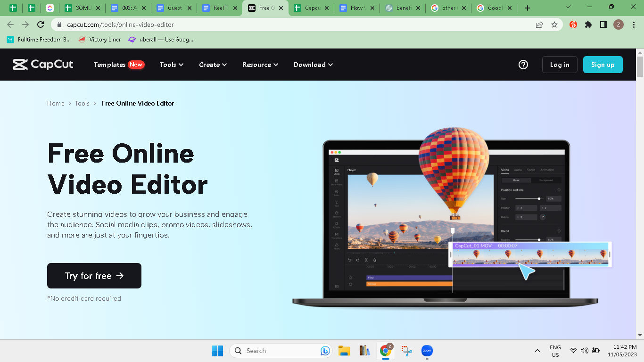Click the battery icon in system tray

[596, 351]
